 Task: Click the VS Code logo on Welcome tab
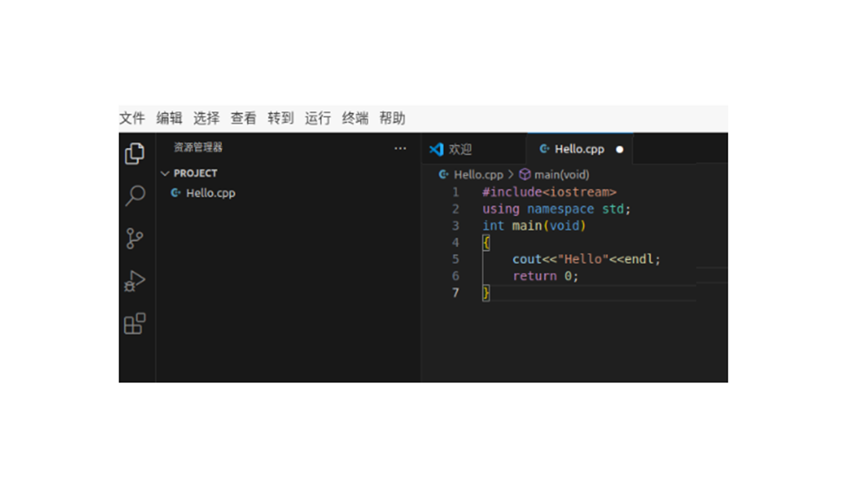click(436, 149)
